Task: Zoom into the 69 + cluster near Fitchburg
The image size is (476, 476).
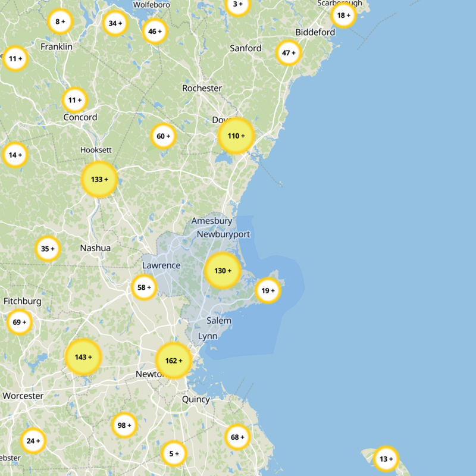Action: point(20,322)
